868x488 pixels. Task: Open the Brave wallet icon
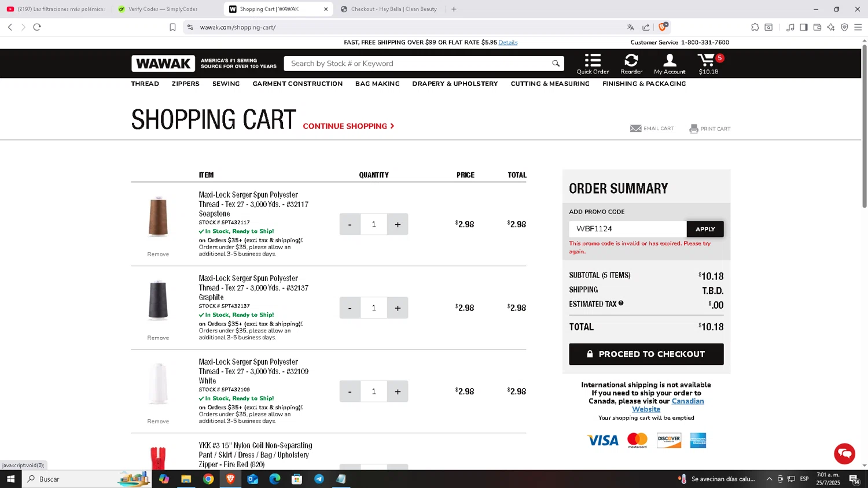pyautogui.click(x=817, y=27)
